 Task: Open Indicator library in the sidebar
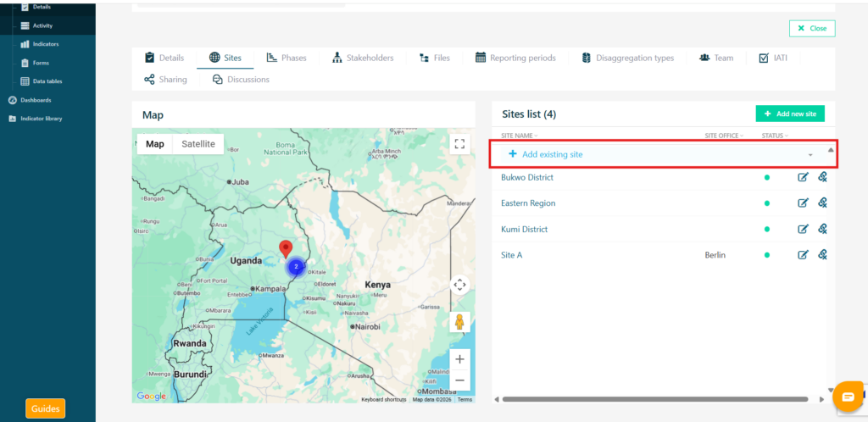(41, 119)
